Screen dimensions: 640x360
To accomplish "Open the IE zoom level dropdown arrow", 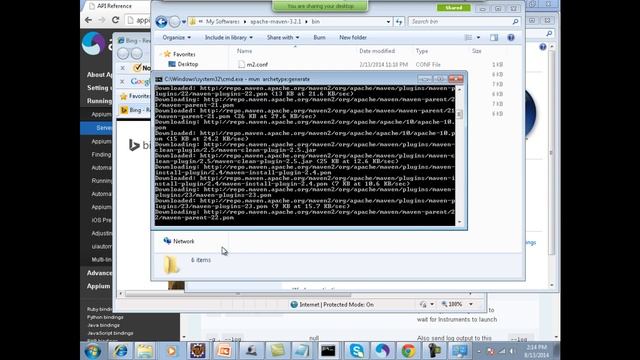I will 471,304.
